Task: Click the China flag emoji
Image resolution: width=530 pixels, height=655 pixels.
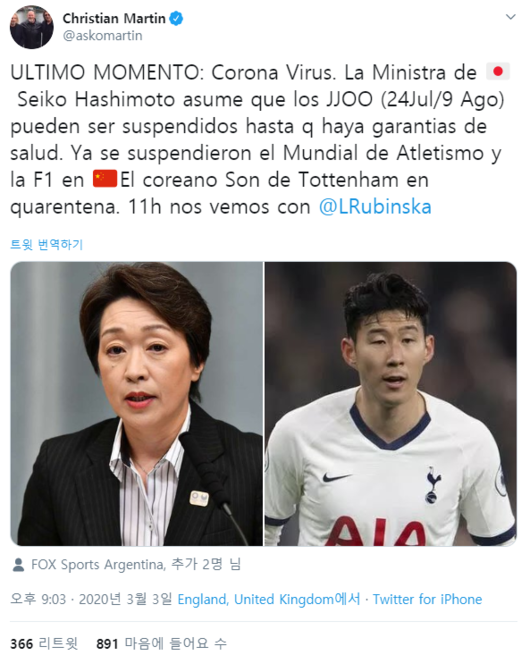Action: pyautogui.click(x=105, y=179)
